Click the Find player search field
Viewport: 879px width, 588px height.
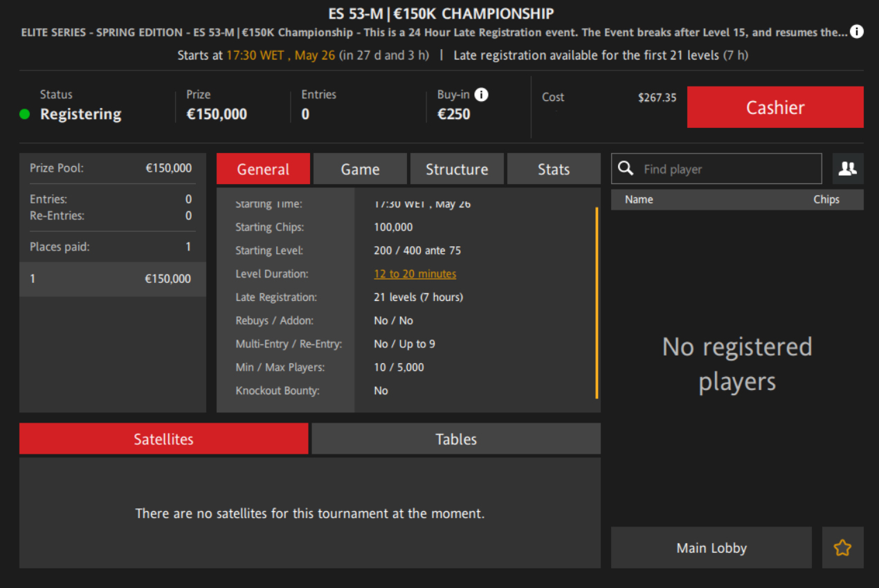point(716,169)
